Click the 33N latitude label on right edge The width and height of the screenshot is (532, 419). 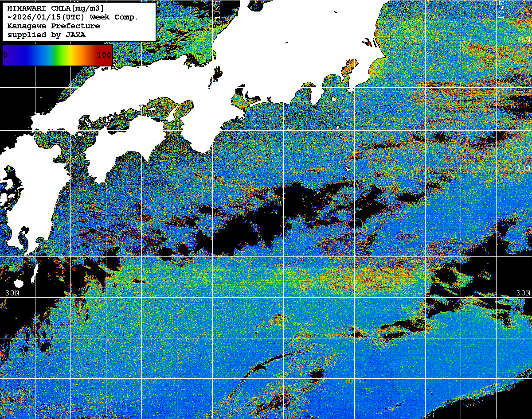pos(524,169)
